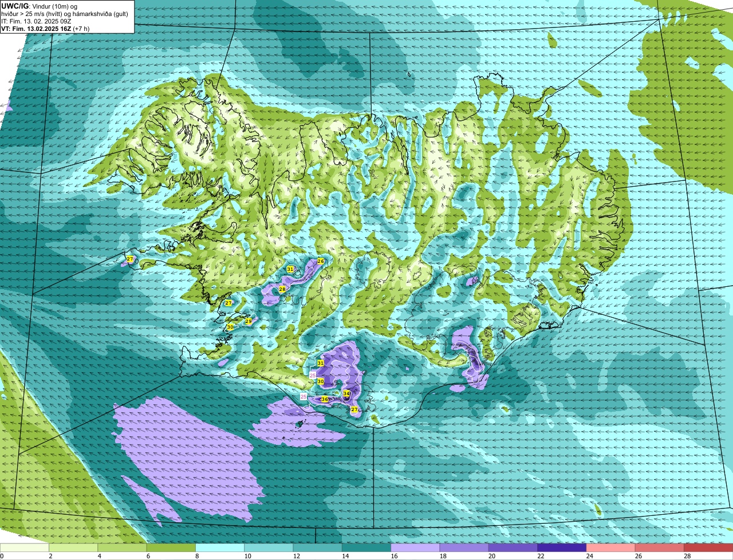Screen dimensions: 733x560
Task: Click the legend scale number 6
Action: click(148, 556)
